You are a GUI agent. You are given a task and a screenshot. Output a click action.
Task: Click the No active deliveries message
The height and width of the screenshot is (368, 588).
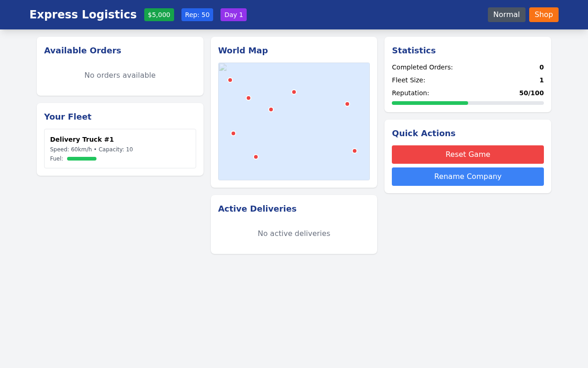[294, 234]
